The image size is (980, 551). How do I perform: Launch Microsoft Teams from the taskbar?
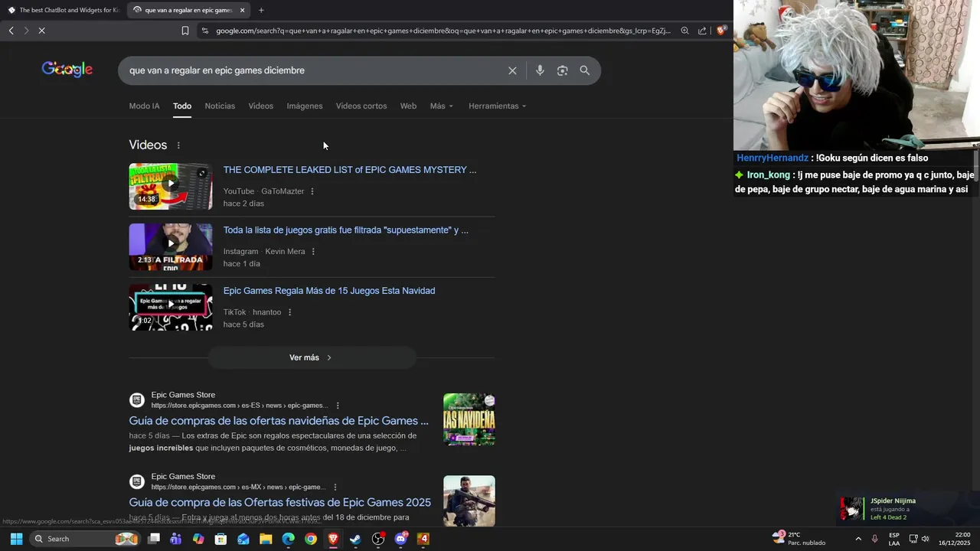pos(176,539)
